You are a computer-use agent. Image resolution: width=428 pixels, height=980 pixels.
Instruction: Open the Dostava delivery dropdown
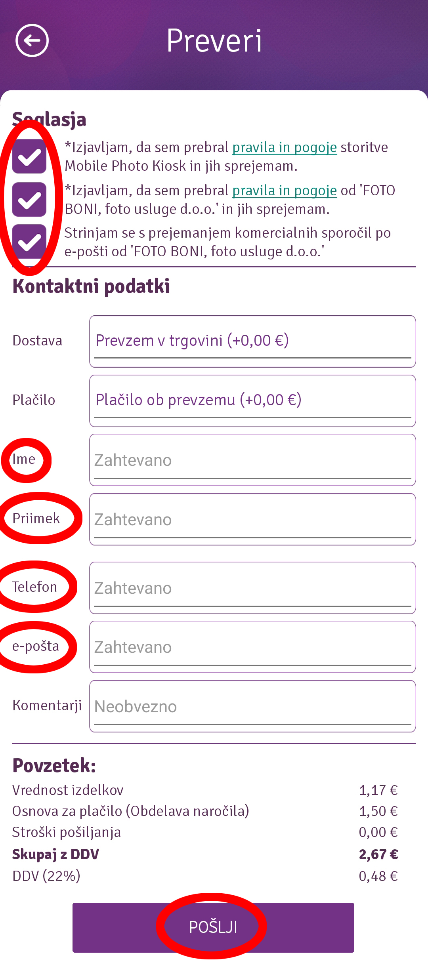pyautogui.click(x=252, y=341)
